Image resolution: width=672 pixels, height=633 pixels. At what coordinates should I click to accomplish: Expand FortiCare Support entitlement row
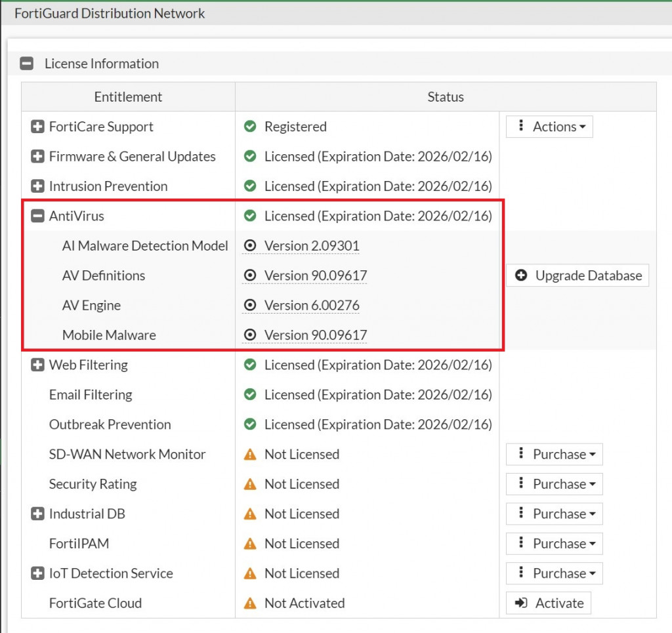tap(37, 127)
